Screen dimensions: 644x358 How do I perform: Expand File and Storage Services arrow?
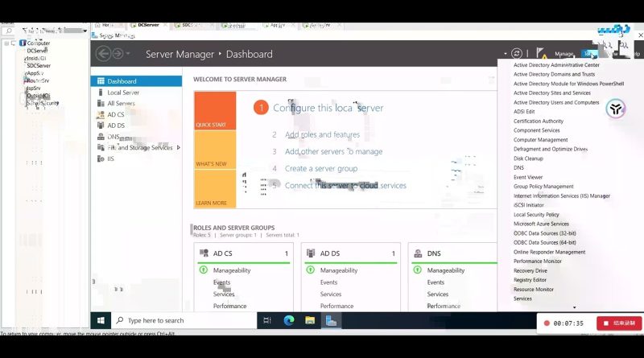point(178,147)
